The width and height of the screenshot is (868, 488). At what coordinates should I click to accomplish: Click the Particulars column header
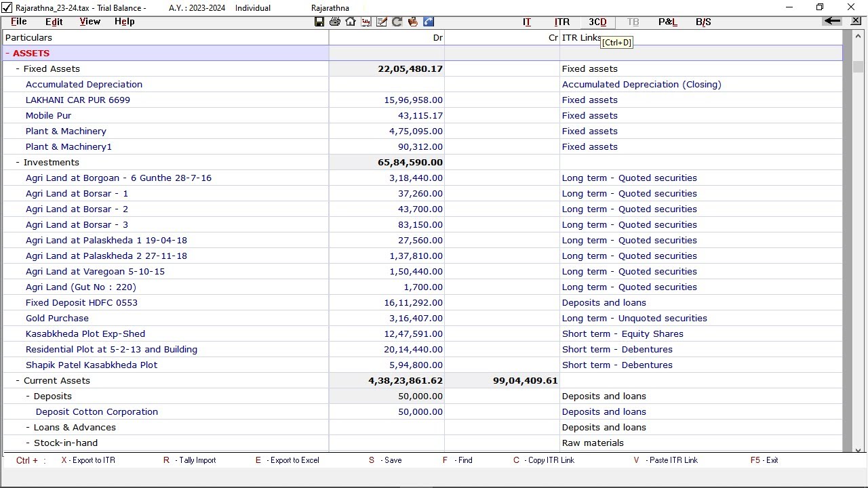[166, 37]
